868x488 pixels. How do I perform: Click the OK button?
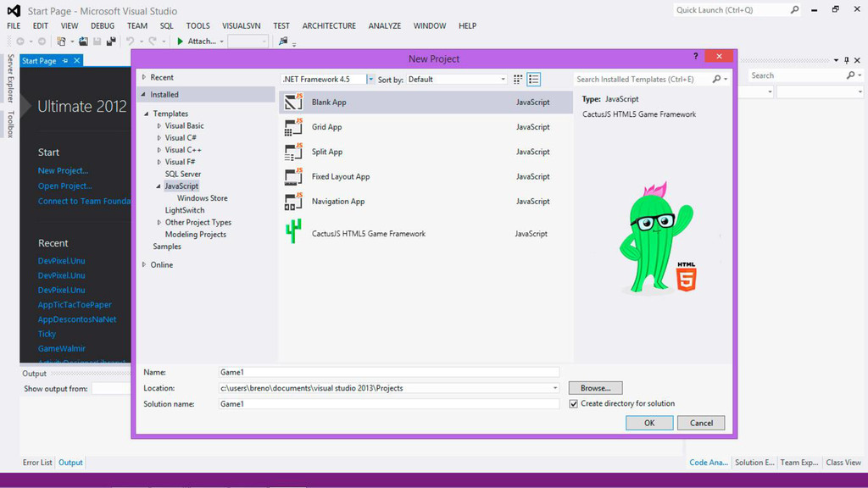click(x=649, y=423)
